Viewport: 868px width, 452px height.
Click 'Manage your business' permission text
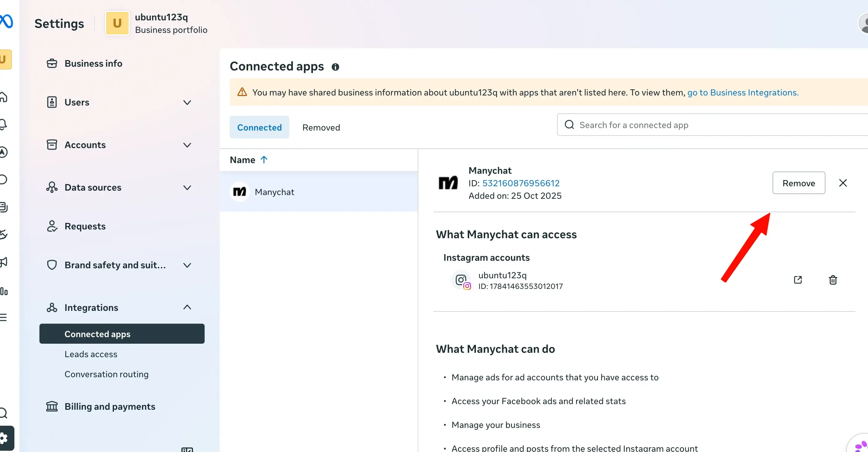coord(496,425)
